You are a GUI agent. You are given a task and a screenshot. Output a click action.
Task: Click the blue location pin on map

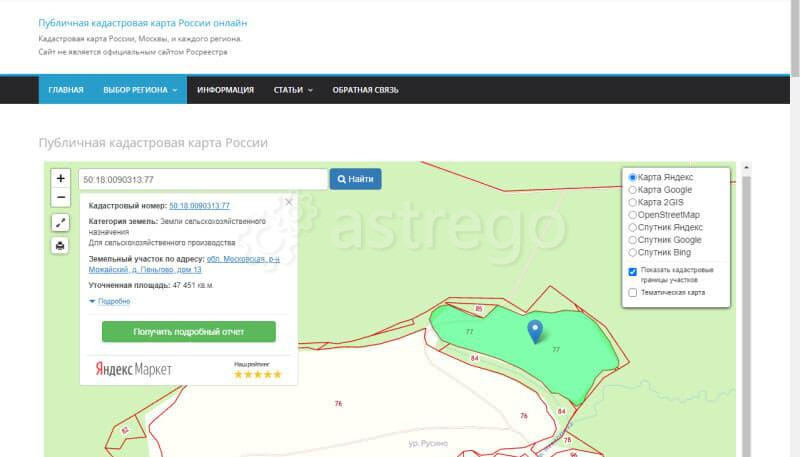click(x=535, y=330)
